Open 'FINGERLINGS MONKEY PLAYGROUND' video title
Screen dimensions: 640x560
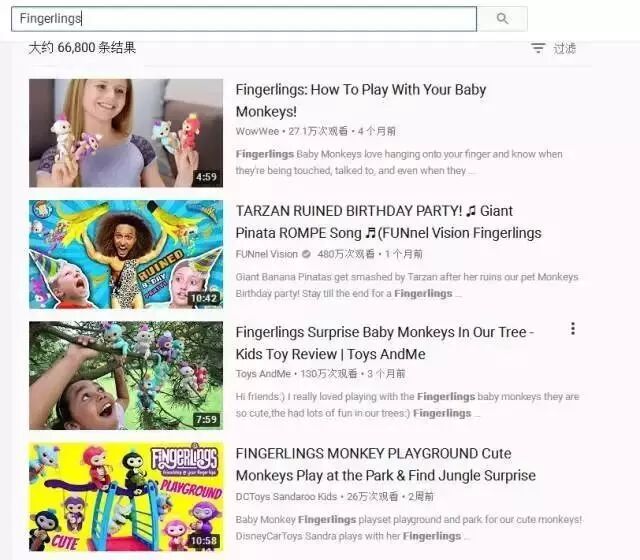point(386,464)
